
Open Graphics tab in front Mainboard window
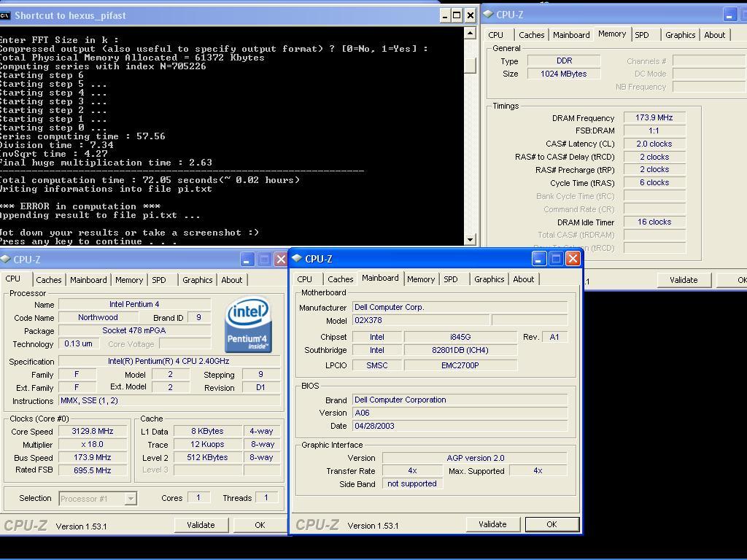pos(489,279)
